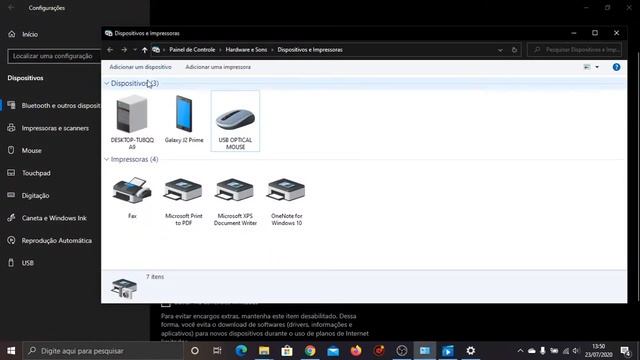Screen dimensions: 640x360
Task: Launch Google Chrome from taskbar
Action: (x=310, y=351)
